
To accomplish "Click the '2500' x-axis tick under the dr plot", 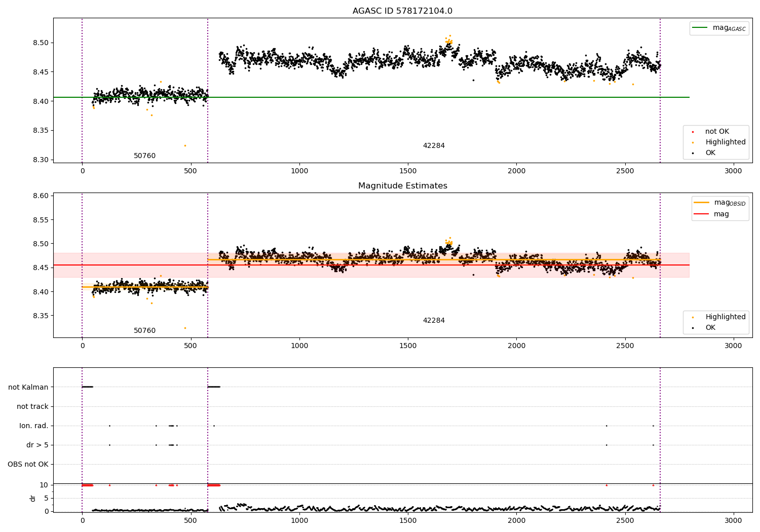I will click(x=625, y=520).
